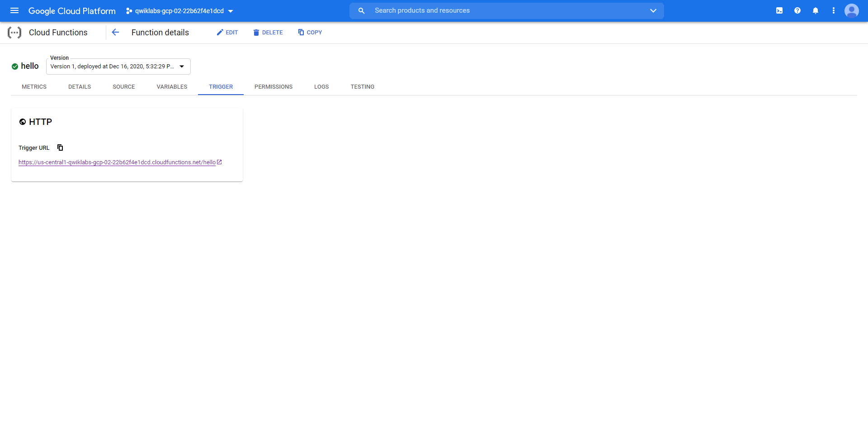Click the search magnifier icon
Image resolution: width=868 pixels, height=424 pixels.
point(361,10)
